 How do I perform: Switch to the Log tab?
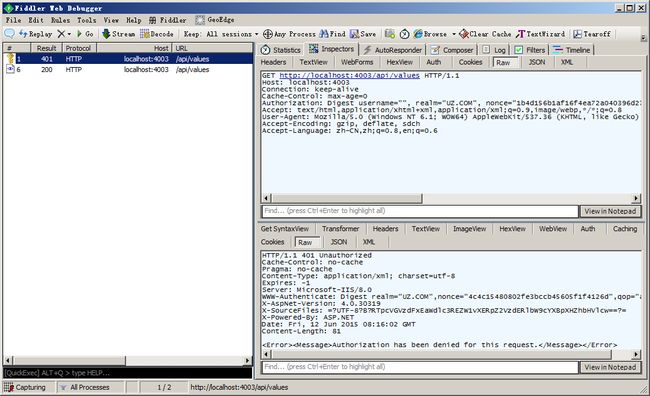coord(495,50)
